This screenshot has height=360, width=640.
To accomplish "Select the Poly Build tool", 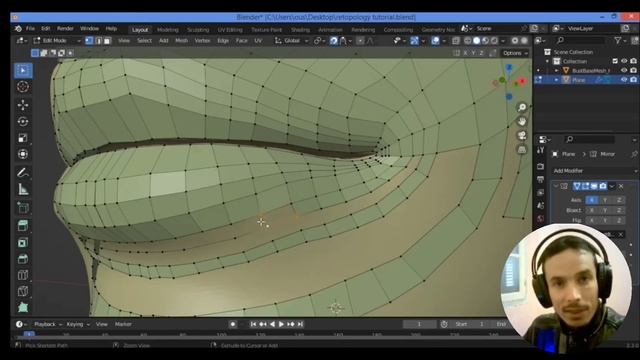I will 23,307.
